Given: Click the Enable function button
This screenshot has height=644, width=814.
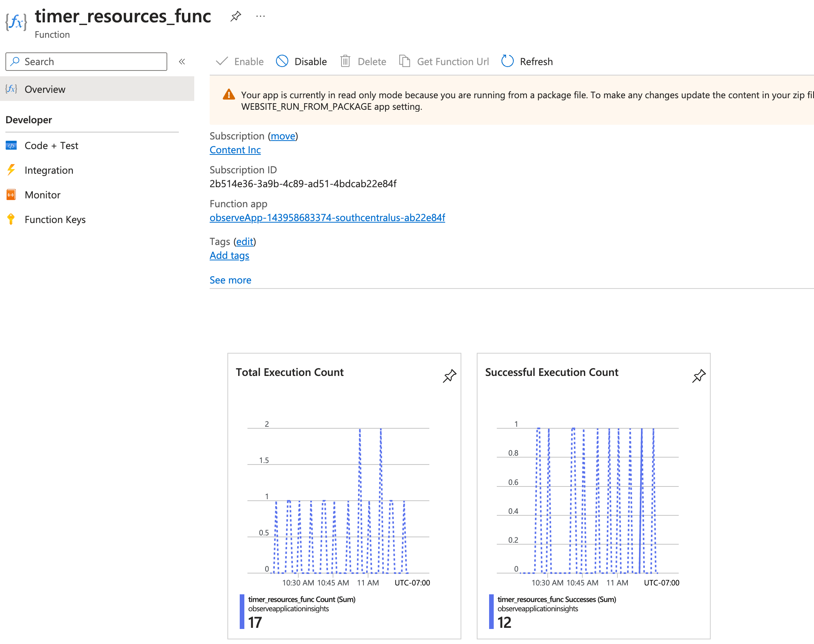Looking at the screenshot, I should click(240, 62).
